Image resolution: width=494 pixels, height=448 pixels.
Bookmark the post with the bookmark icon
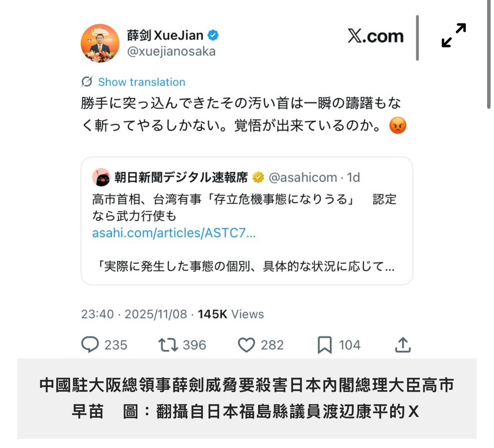pos(324,345)
